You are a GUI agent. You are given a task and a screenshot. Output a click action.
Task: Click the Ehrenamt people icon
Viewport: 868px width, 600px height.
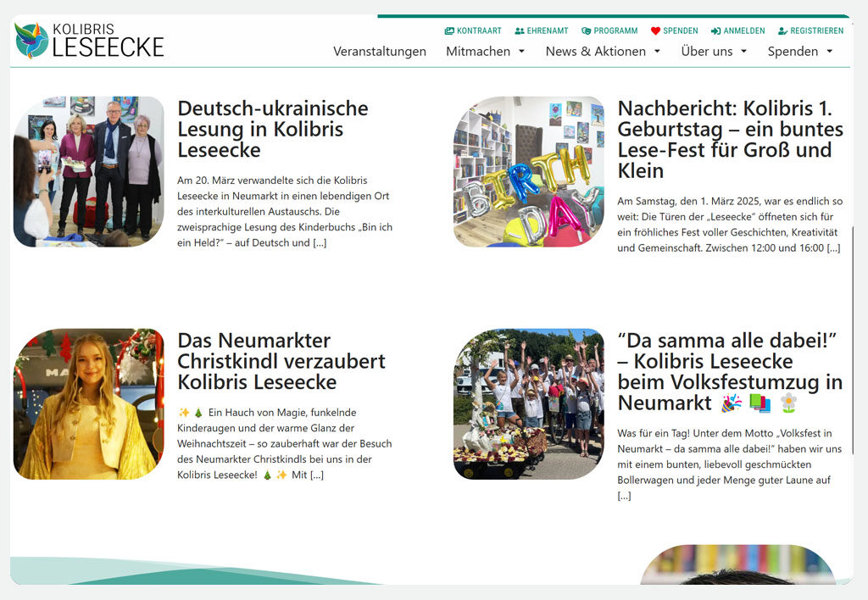click(x=520, y=31)
